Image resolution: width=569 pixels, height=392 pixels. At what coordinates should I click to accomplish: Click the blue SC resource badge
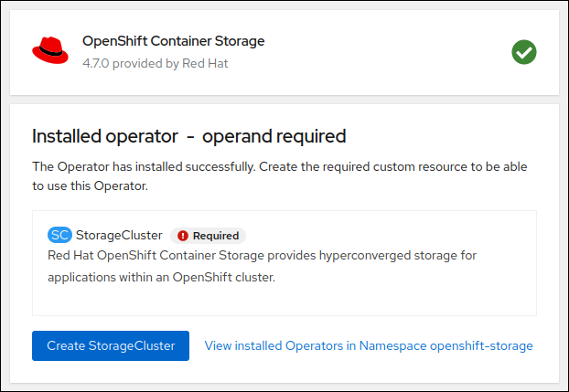59,235
